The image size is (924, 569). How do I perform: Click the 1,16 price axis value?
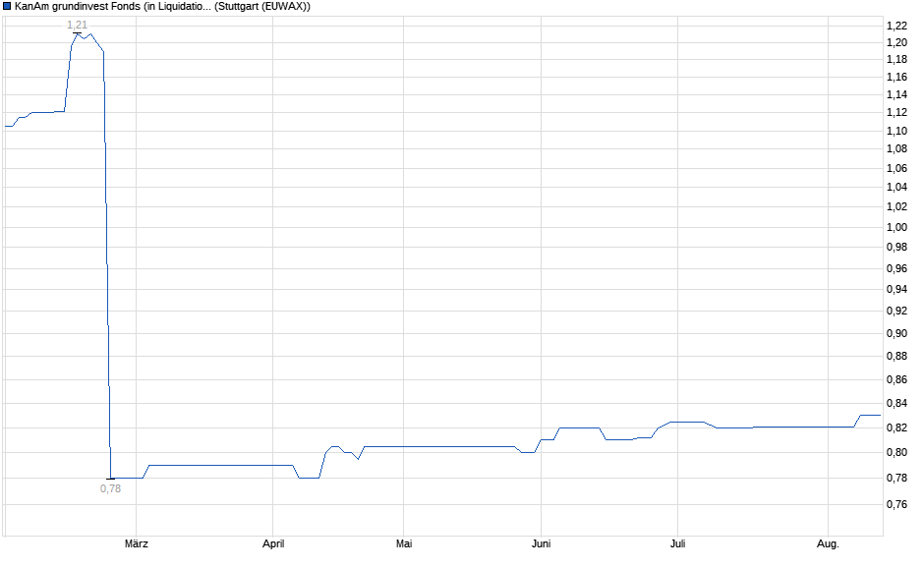(x=896, y=78)
